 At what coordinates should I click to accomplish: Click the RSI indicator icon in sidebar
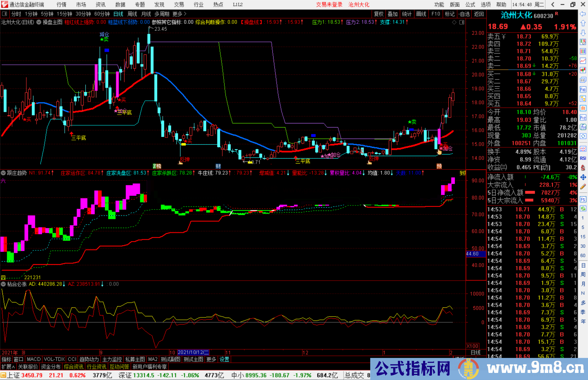tap(583, 158)
